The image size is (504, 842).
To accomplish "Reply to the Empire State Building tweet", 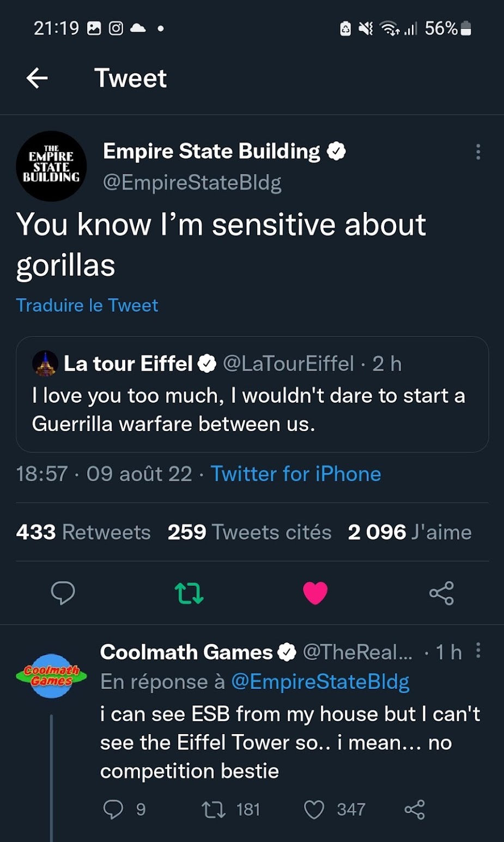I will [63, 593].
